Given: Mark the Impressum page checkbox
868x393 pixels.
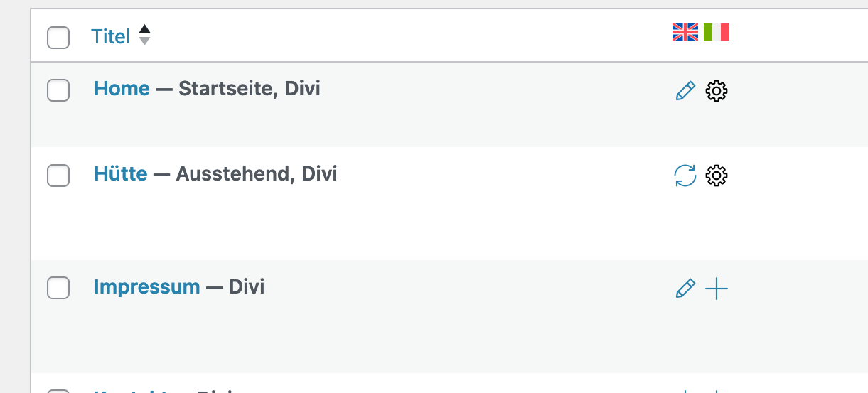Looking at the screenshot, I should click(58, 288).
